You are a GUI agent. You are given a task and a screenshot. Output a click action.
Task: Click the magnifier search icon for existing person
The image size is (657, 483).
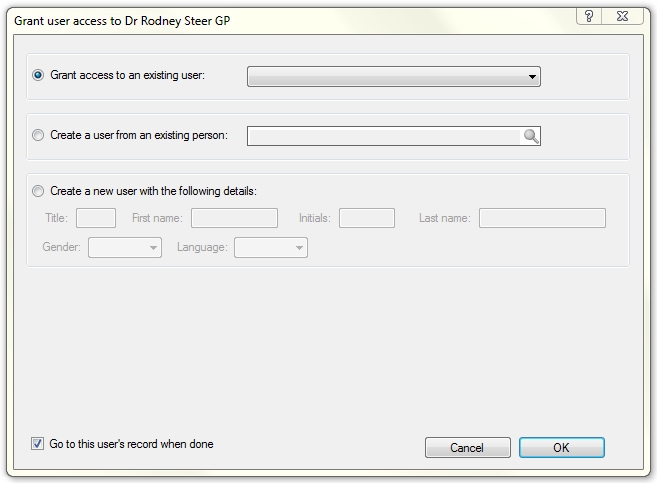(531, 136)
